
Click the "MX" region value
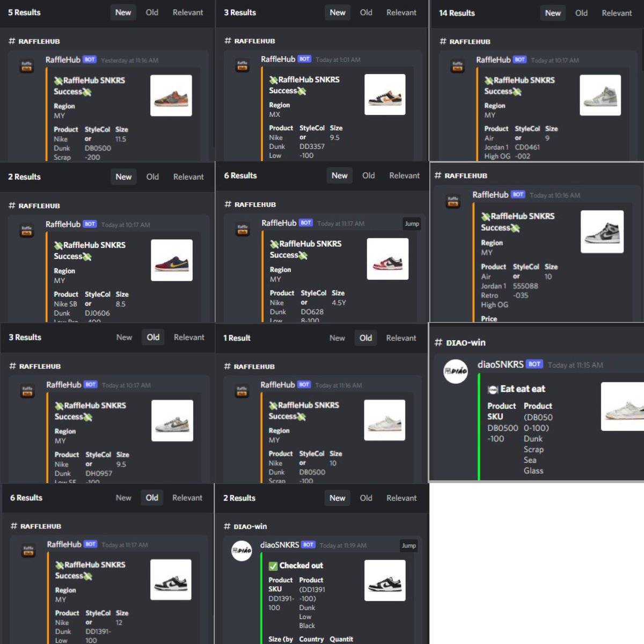275,115
